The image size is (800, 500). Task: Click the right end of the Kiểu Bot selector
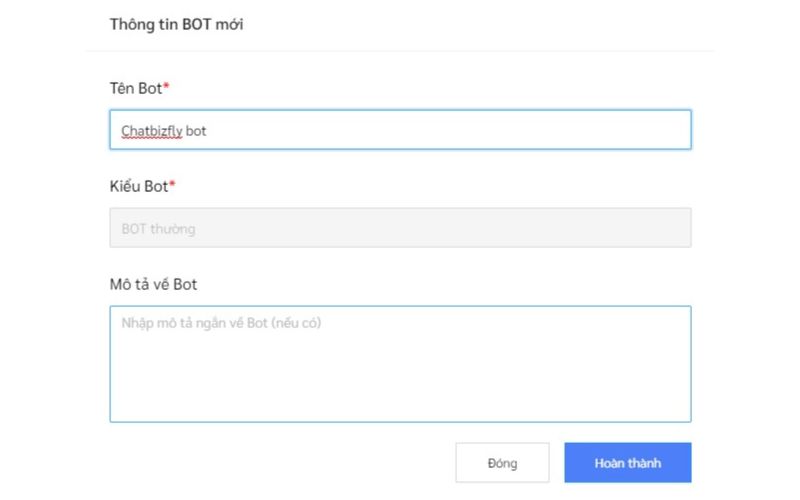pyautogui.click(x=672, y=228)
